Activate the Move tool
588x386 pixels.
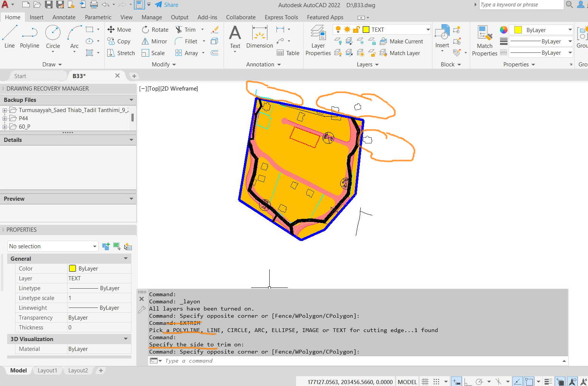(120, 29)
